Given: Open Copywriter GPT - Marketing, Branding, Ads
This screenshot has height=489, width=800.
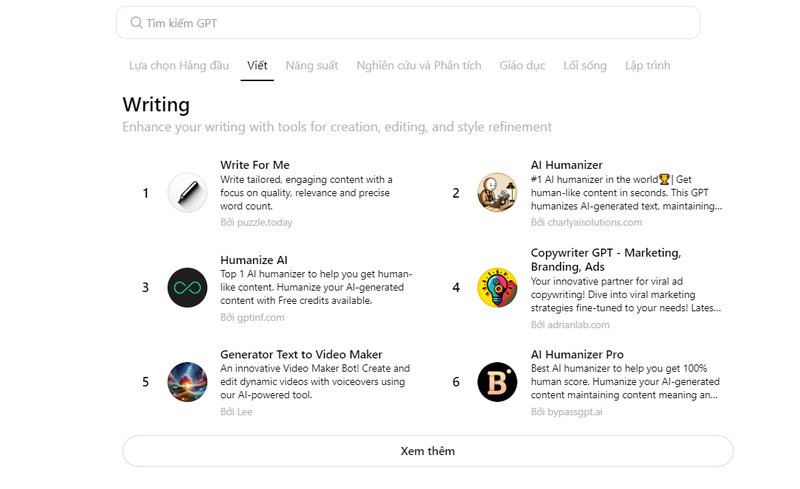Looking at the screenshot, I should coord(606,259).
